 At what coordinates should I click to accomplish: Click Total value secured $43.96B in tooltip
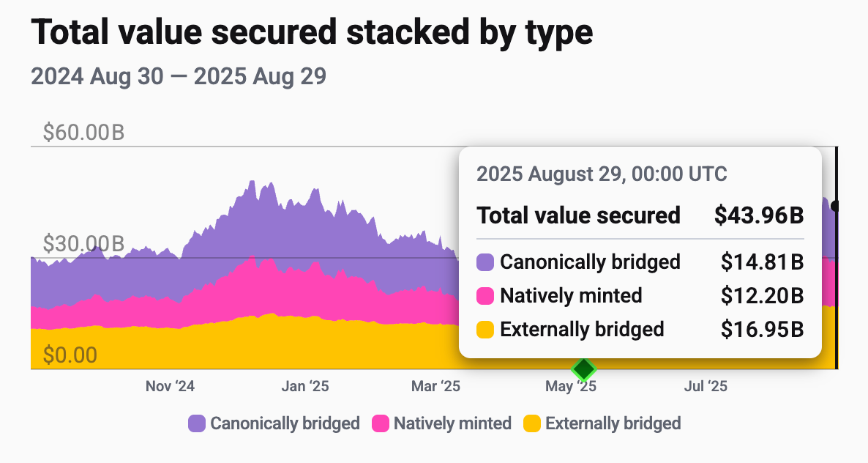(640, 215)
